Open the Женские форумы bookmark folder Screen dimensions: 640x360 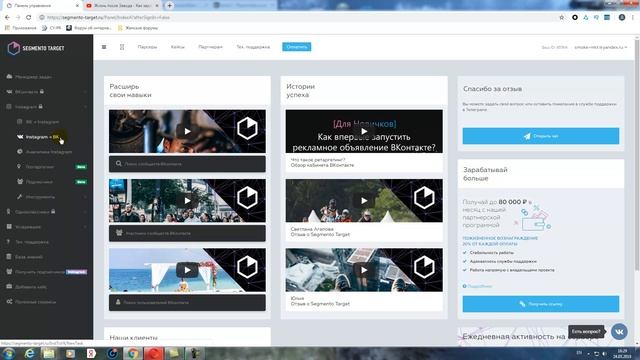[x=138, y=28]
